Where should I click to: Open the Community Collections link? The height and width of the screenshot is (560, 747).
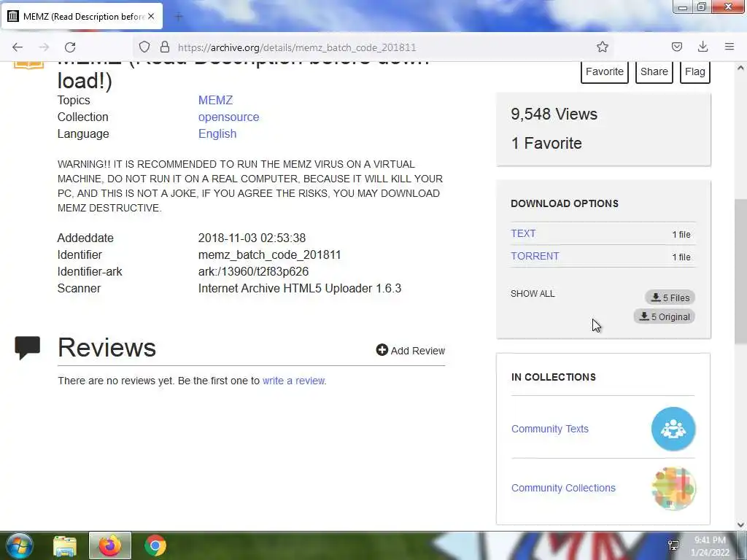pos(563,488)
